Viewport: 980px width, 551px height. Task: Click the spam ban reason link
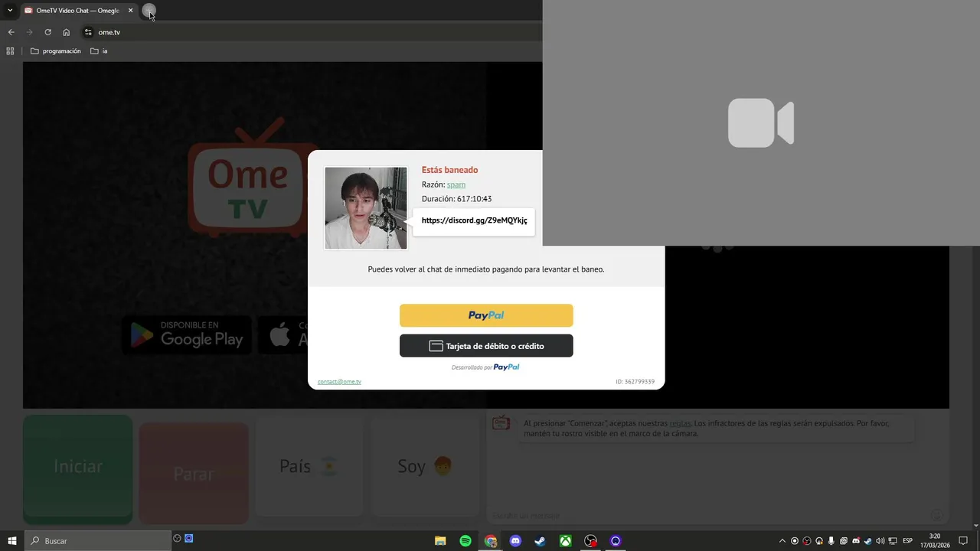pyautogui.click(x=456, y=184)
